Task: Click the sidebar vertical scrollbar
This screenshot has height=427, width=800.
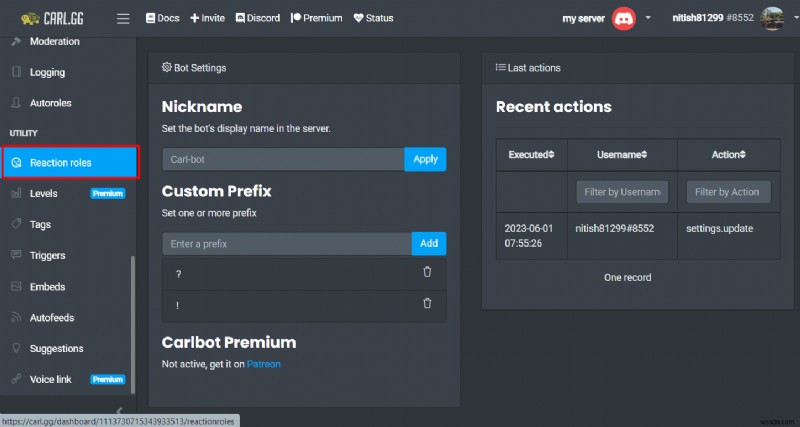Action: 133,324
